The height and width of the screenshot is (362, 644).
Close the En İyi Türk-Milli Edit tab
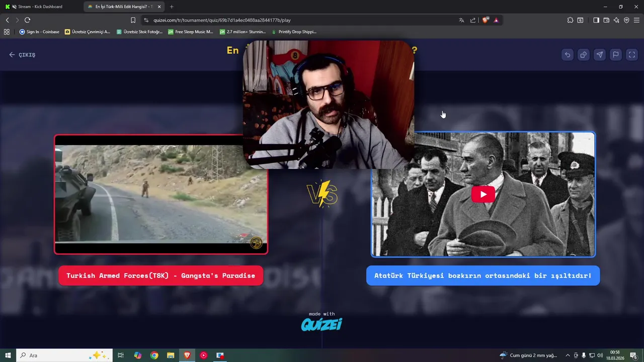(159, 7)
